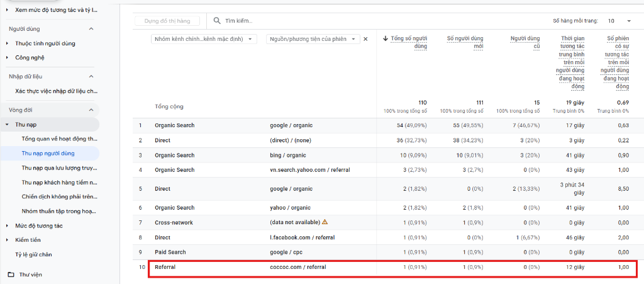The image size is (644, 284).
Task: Click the sort arrow on Tổng số người dùng
Action: (x=386, y=38)
